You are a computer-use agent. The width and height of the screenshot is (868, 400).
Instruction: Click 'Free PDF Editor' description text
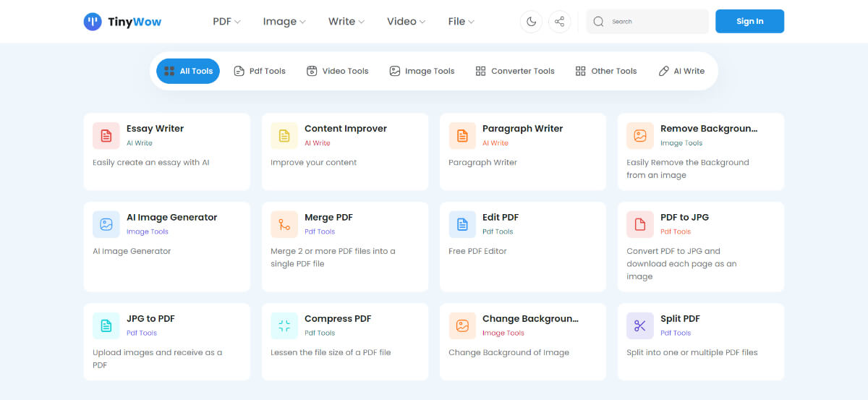(477, 251)
